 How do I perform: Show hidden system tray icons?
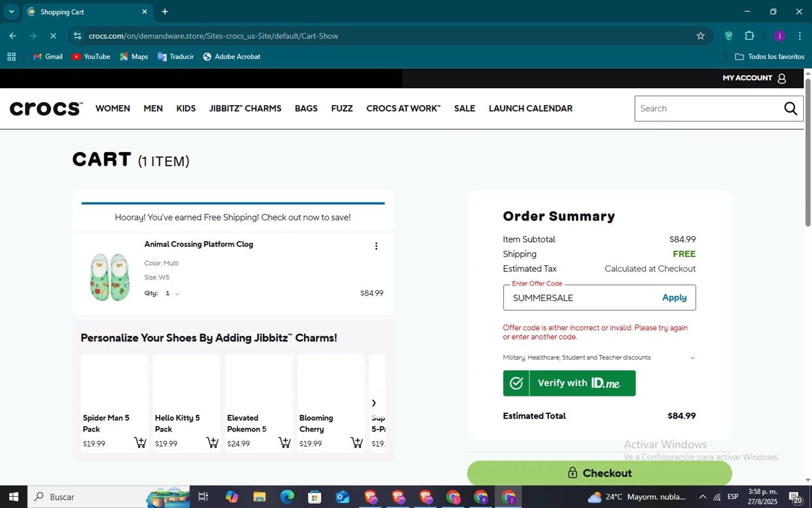tap(702, 497)
